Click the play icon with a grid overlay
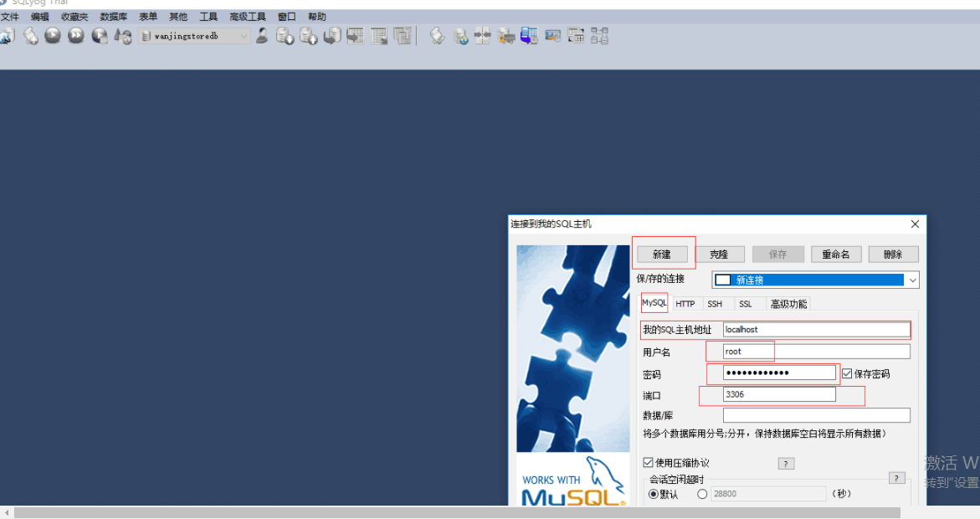The height and width of the screenshot is (519, 980). click(100, 36)
